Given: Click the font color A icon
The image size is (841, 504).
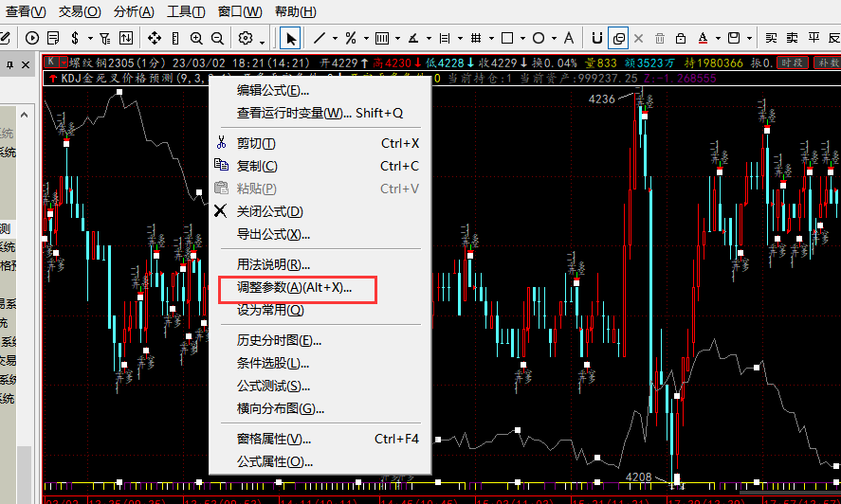Looking at the screenshot, I should tap(703, 38).
